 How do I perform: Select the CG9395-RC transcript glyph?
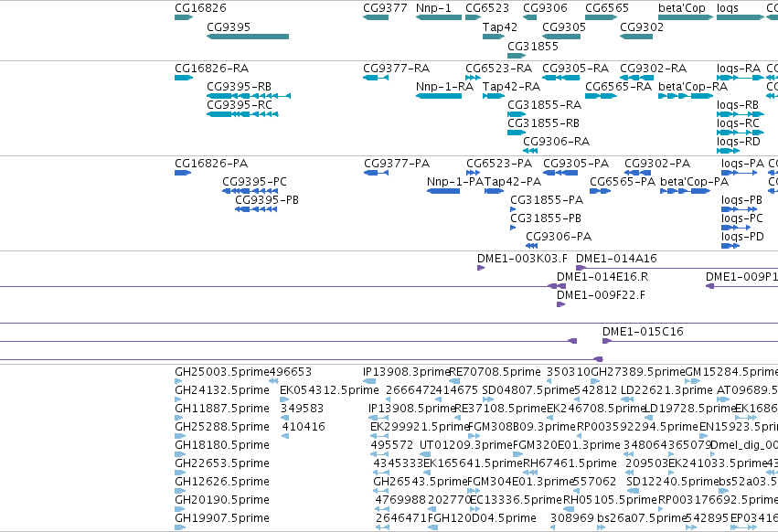click(x=242, y=114)
